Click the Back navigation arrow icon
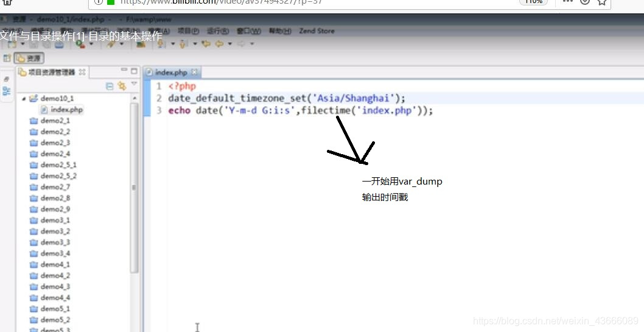The width and height of the screenshot is (644, 332). (x=219, y=43)
